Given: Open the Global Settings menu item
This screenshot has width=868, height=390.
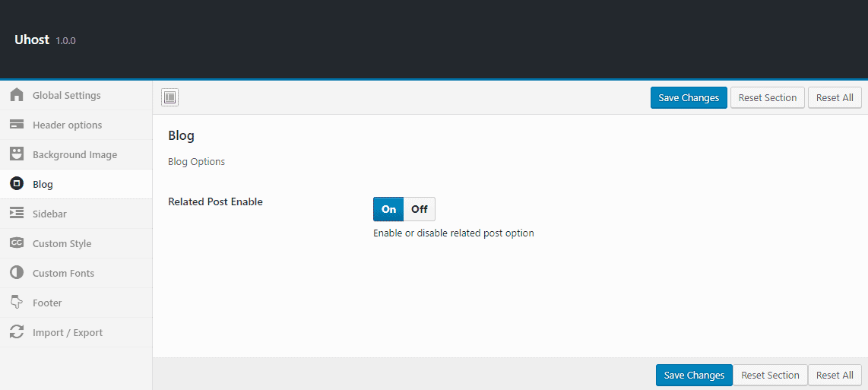Looking at the screenshot, I should pos(66,95).
